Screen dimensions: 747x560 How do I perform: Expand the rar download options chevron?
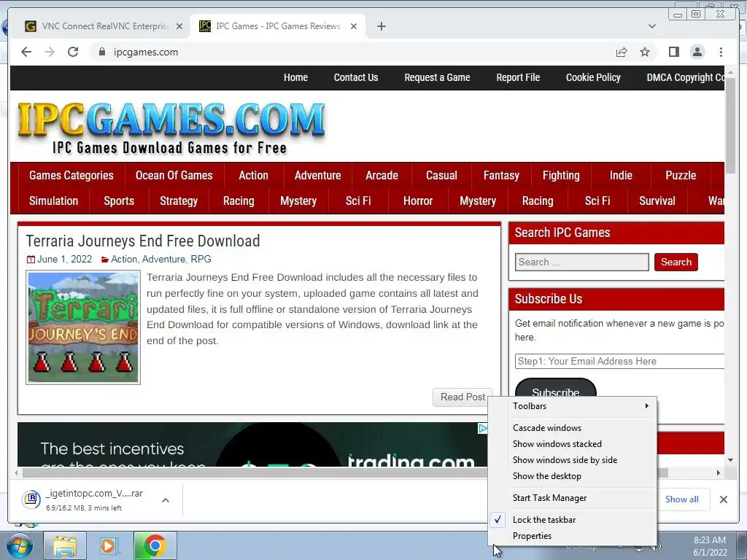pyautogui.click(x=166, y=500)
